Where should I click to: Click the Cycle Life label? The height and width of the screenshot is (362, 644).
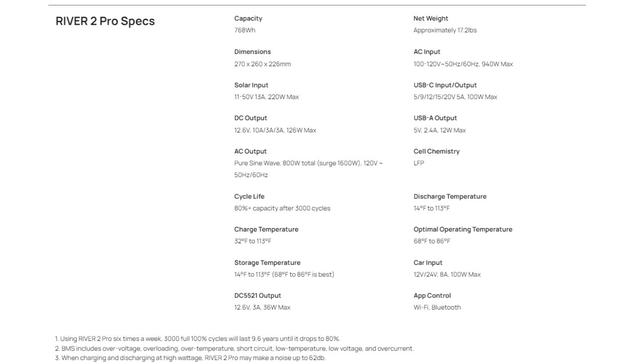click(x=249, y=196)
